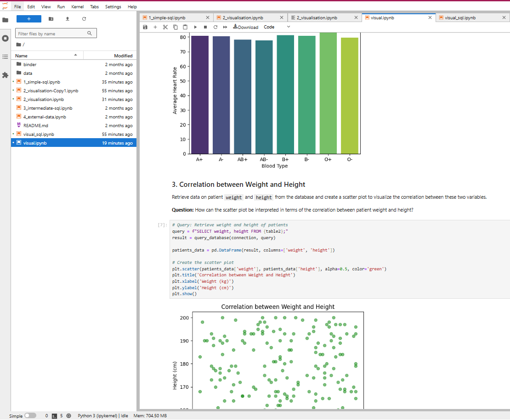Click the root folder breadcrumb icon
This screenshot has width=510, height=420.
(x=19, y=45)
